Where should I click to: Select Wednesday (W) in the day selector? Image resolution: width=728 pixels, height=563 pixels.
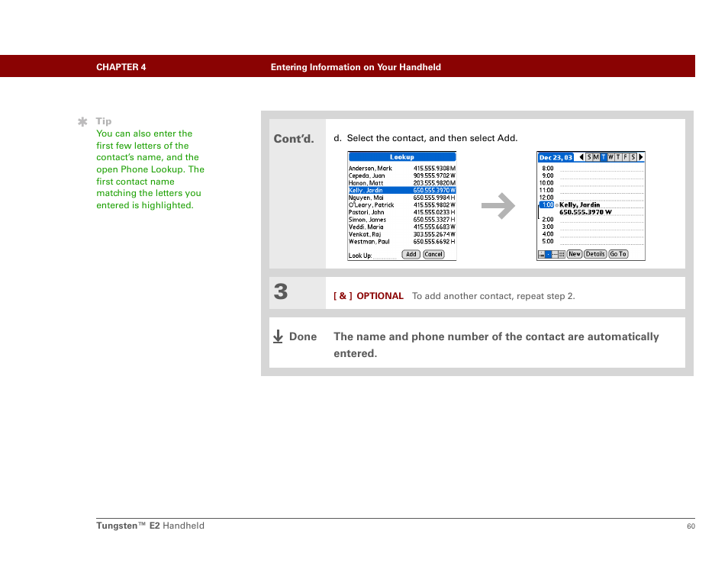point(610,157)
